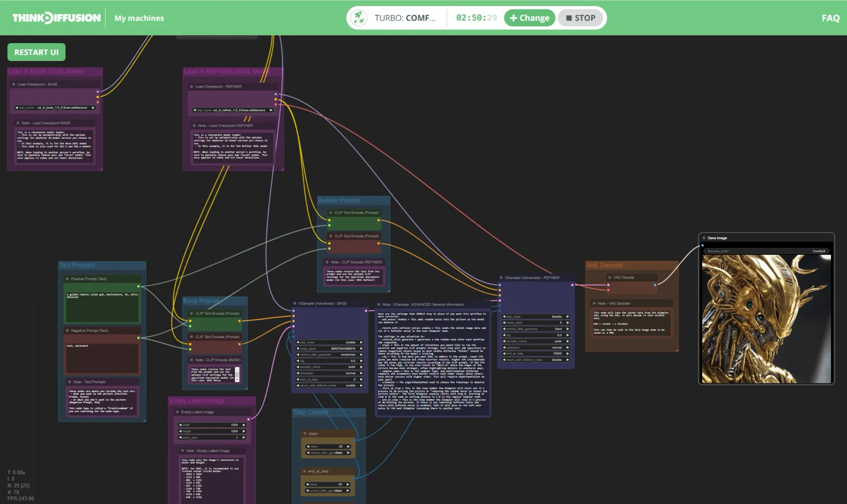Collapse the Save Image node using its dot icon

pos(703,237)
